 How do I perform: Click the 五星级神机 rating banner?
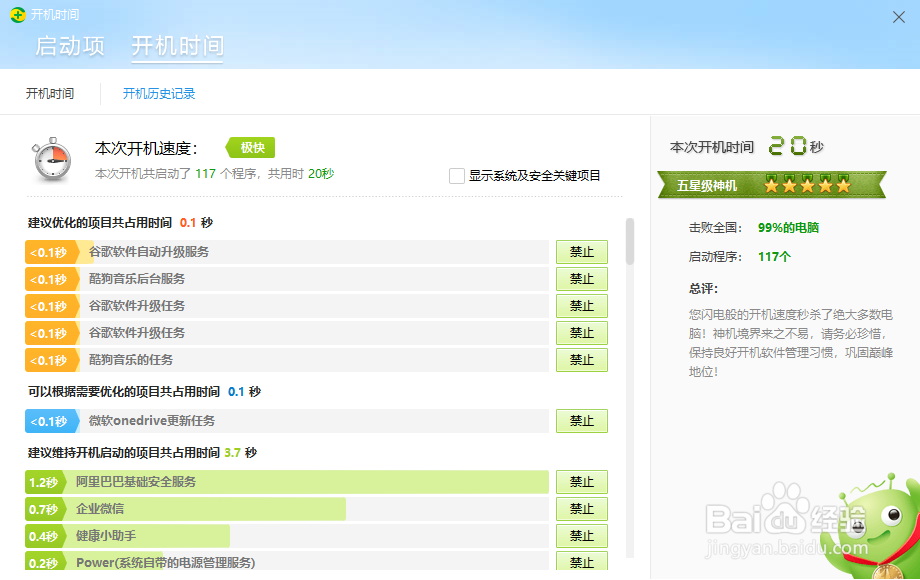[772, 185]
